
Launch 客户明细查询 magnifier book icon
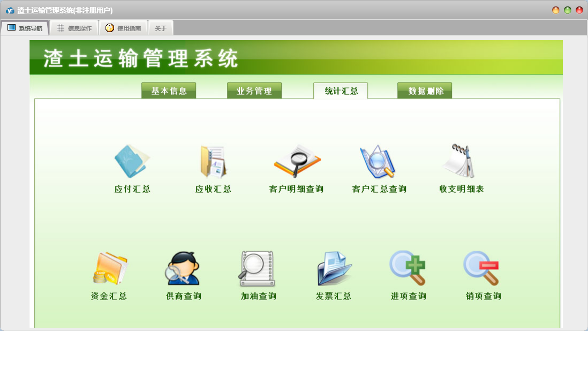pos(297,161)
